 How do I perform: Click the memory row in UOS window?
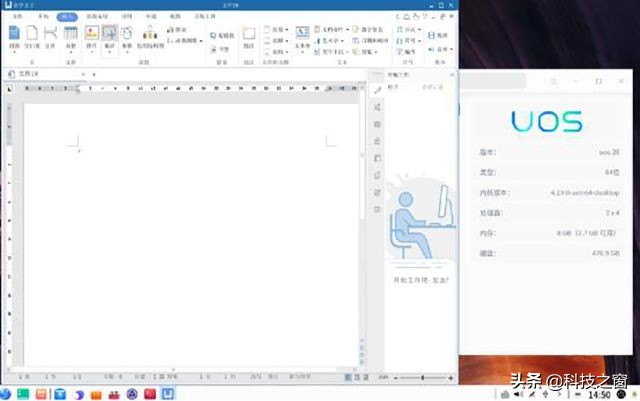[549, 233]
